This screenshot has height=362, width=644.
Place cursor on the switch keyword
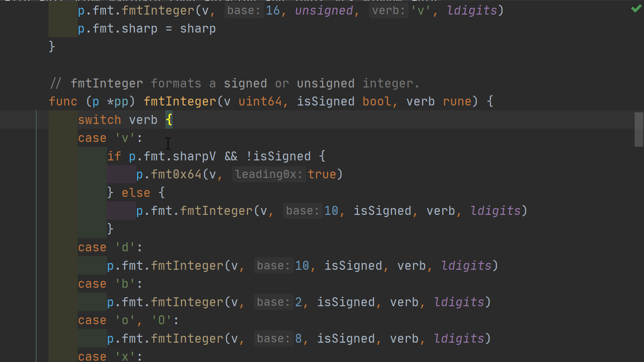pyautogui.click(x=99, y=120)
